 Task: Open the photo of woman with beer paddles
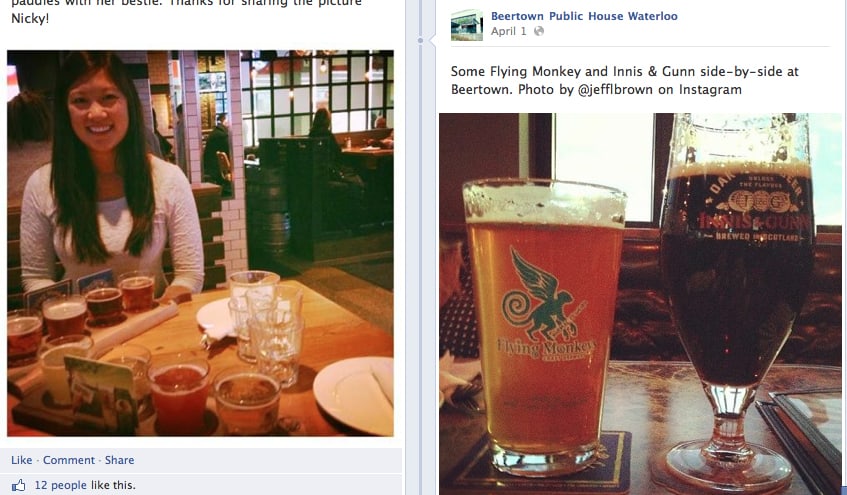coord(200,243)
